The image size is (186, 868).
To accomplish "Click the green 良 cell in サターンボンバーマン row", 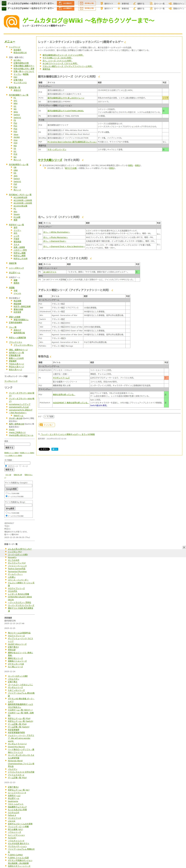I will point(165,150).
